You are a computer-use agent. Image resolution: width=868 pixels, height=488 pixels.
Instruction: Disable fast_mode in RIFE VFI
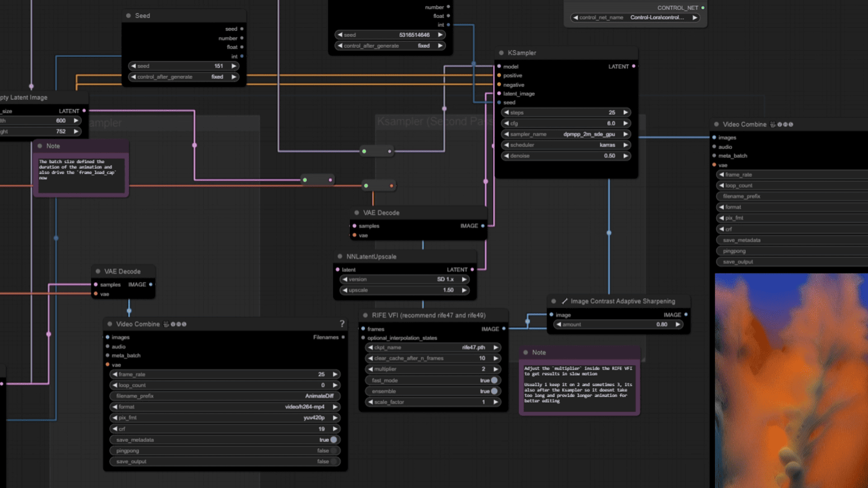point(494,380)
